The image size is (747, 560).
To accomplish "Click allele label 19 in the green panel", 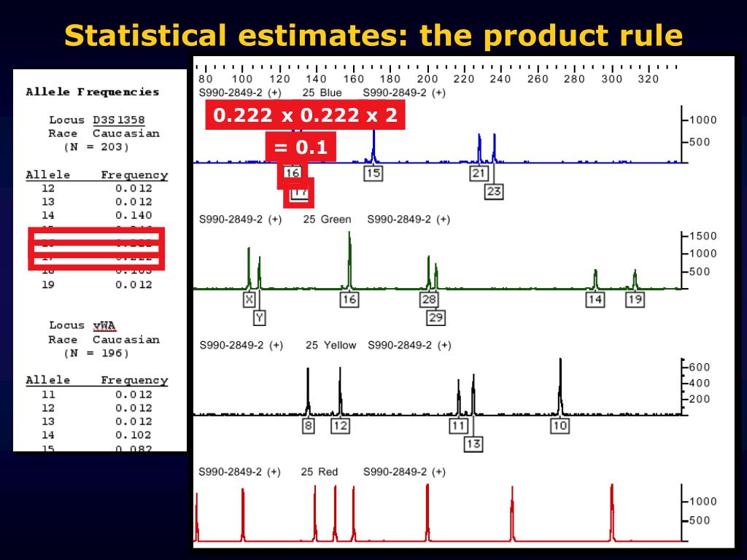I will click(x=635, y=300).
